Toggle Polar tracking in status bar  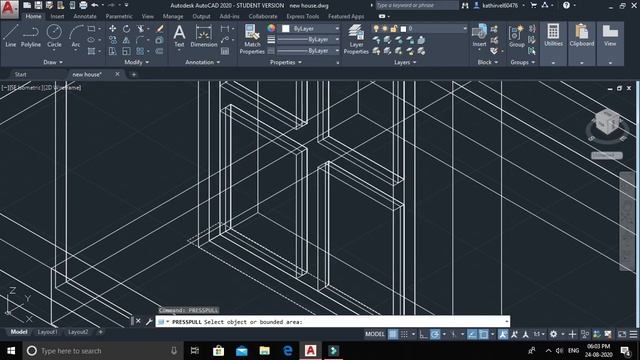(435, 334)
